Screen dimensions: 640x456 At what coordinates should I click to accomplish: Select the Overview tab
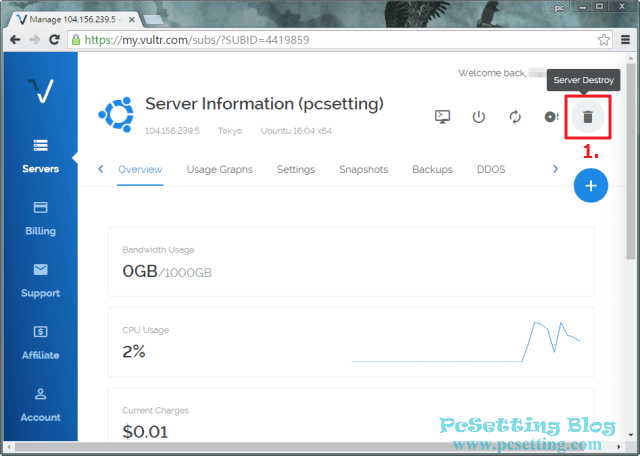(x=140, y=169)
